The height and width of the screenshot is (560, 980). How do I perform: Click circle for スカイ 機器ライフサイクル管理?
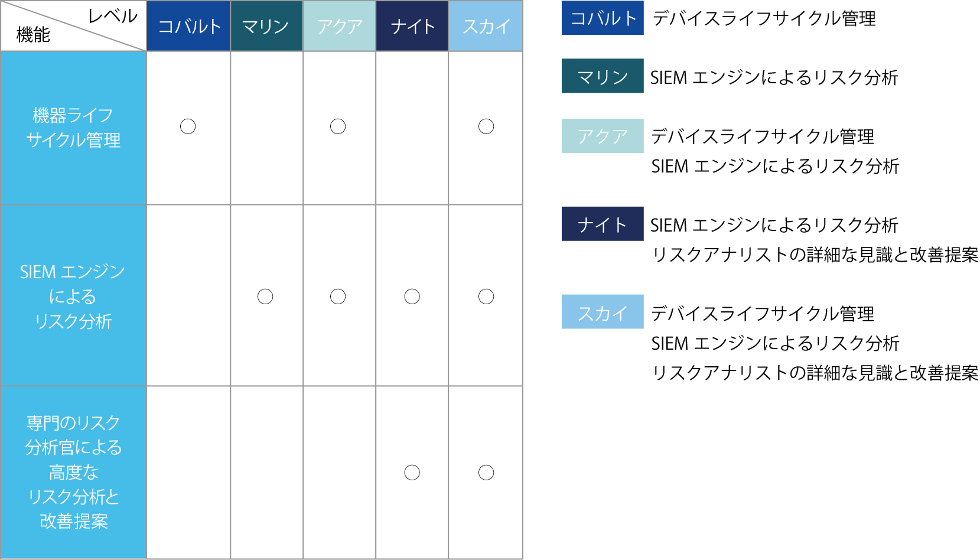(x=486, y=126)
